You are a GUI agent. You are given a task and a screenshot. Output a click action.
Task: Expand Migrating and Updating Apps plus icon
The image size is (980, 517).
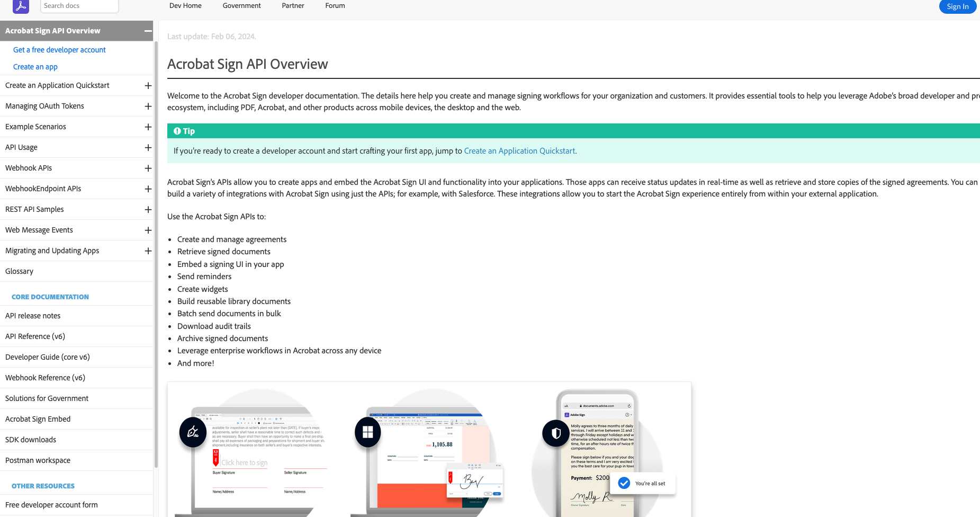click(148, 251)
